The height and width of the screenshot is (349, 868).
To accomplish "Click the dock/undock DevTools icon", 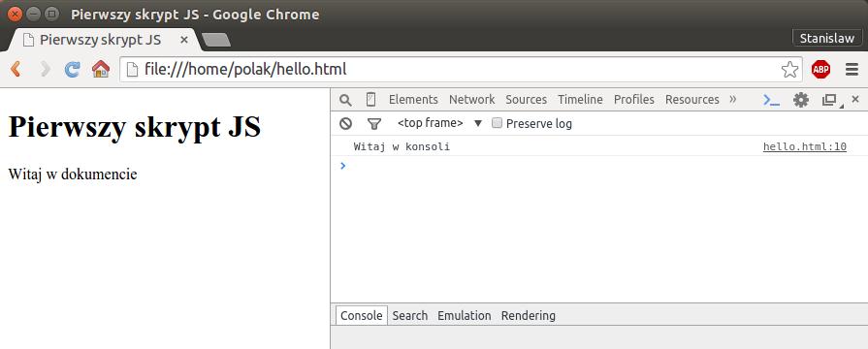I will (829, 100).
